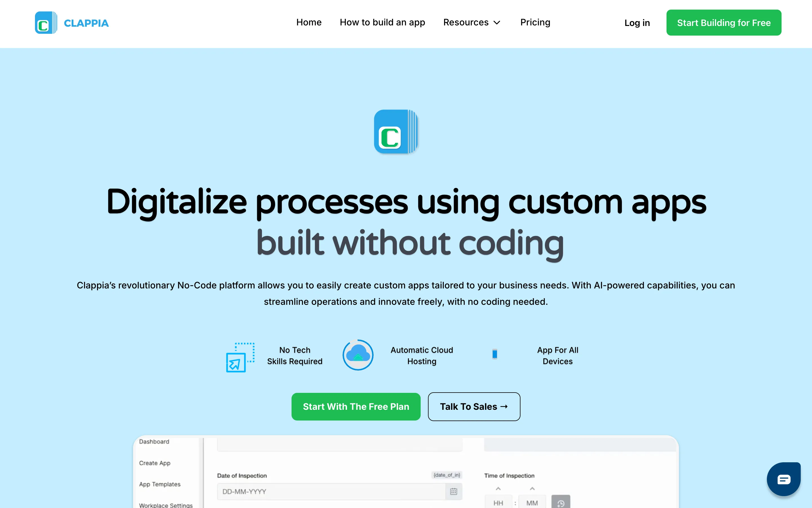
Task: Click Automatic Cloud Hosting text
Action: pos(422,356)
